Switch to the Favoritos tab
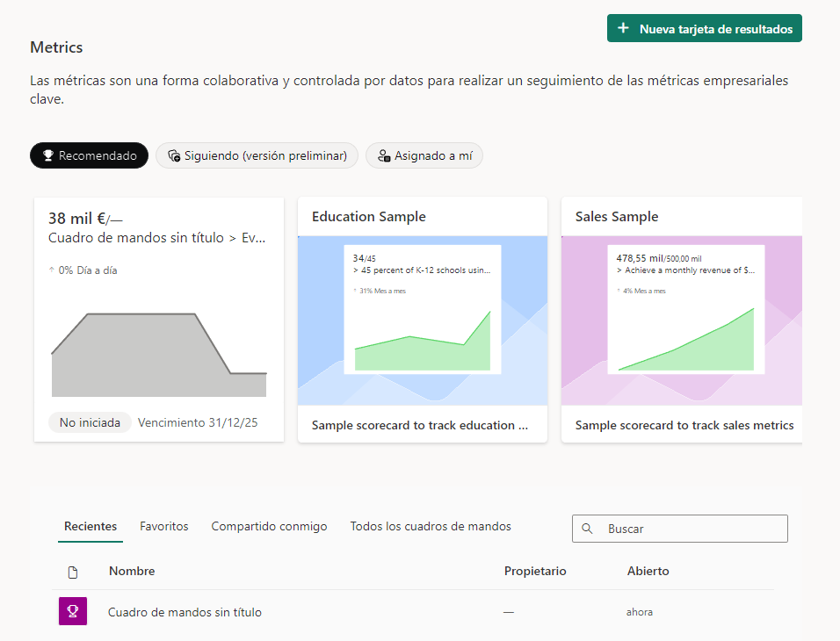Image resolution: width=840 pixels, height=641 pixels. point(163,526)
